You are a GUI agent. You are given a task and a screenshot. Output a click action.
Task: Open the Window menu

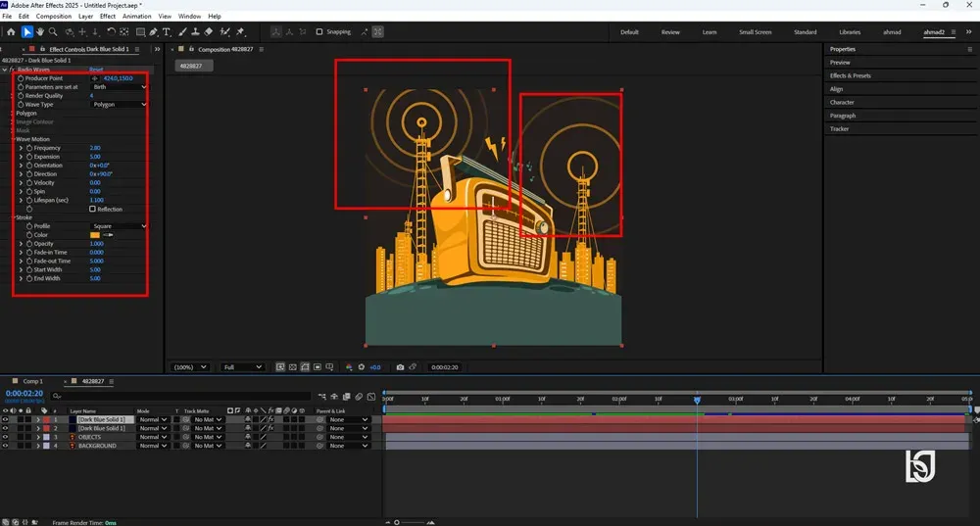189,17
